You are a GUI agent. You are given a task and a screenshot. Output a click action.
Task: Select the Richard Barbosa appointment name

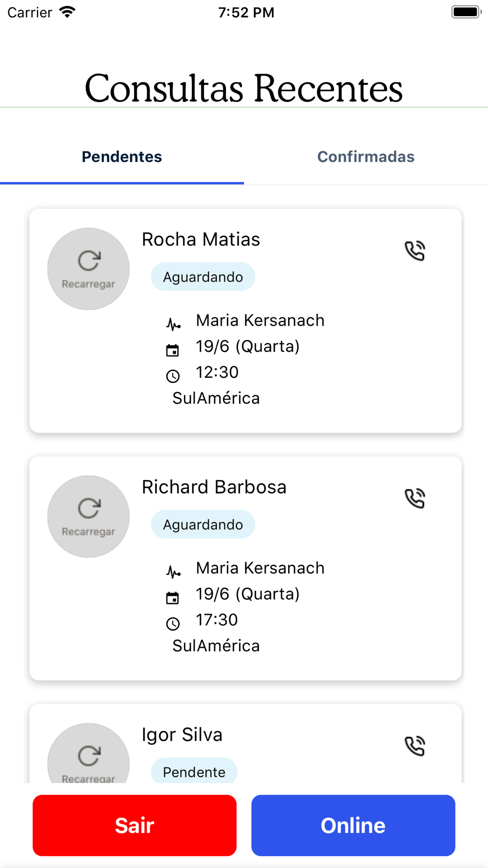point(214,487)
